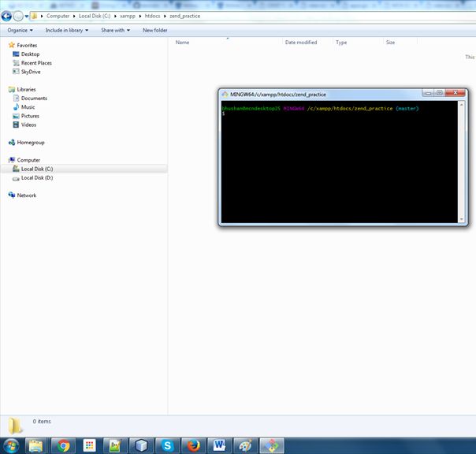Click the folder icon in details pane
The height and width of the screenshot is (454, 476).
pyautogui.click(x=15, y=426)
